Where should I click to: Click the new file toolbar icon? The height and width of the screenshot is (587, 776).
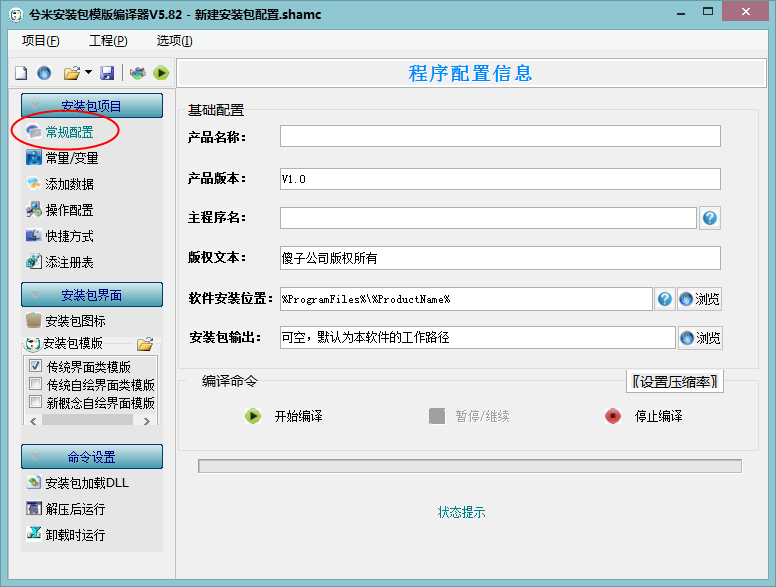pos(21,73)
